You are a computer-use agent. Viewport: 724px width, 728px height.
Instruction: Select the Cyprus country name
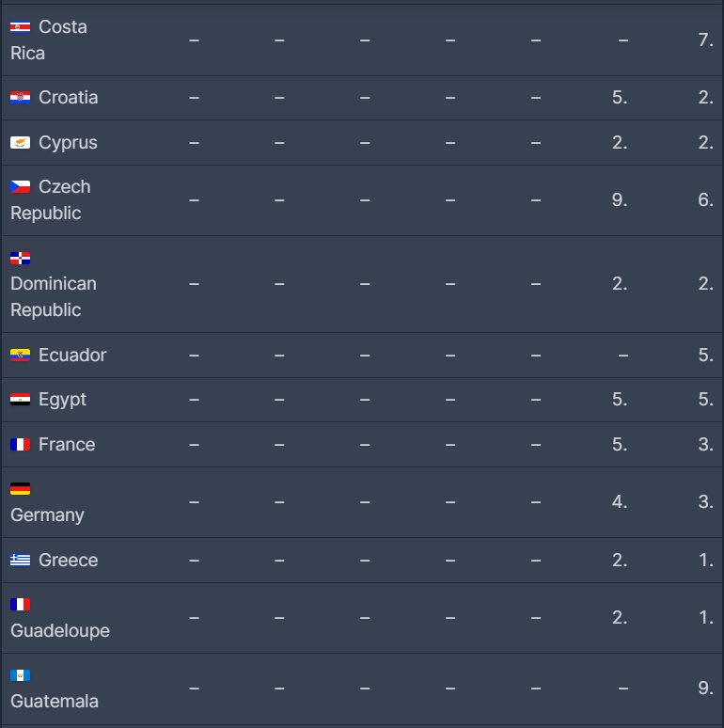click(x=68, y=143)
